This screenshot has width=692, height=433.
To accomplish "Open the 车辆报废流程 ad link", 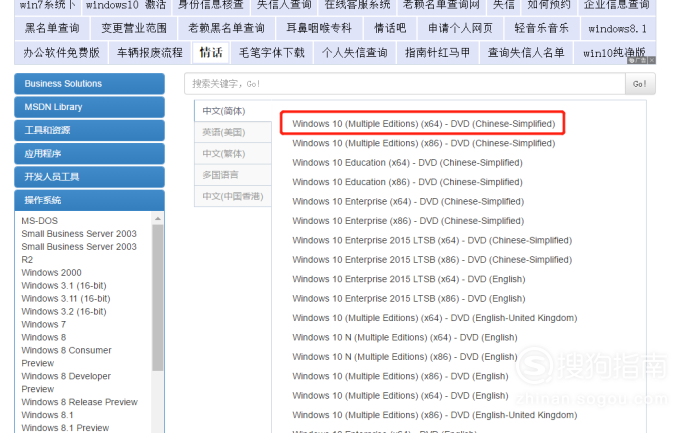I will (150, 53).
